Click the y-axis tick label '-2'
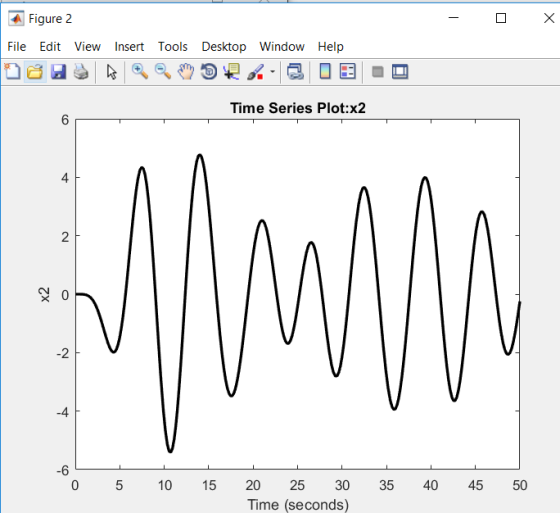Viewport: 560px width, 513px height. (62, 353)
